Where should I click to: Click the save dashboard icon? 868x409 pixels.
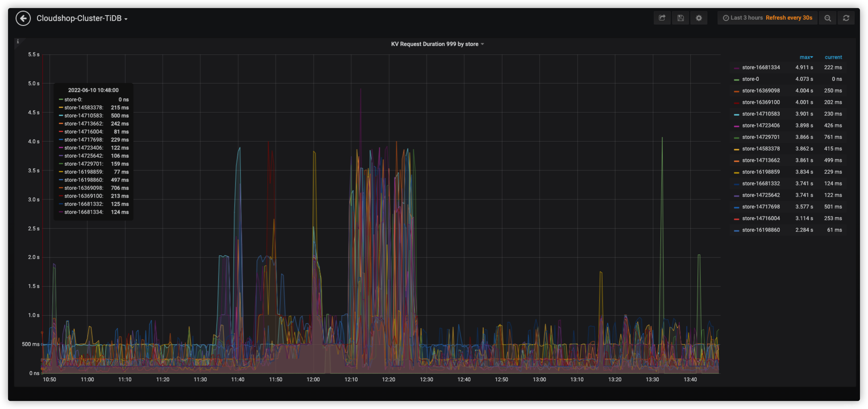pyautogui.click(x=680, y=18)
